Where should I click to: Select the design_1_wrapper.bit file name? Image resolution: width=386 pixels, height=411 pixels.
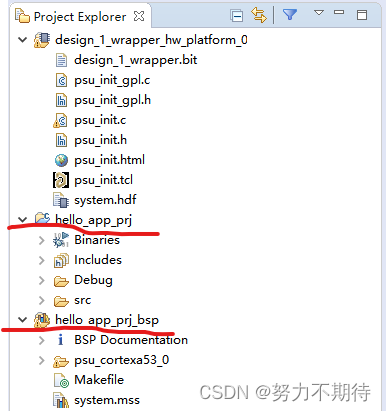click(136, 60)
